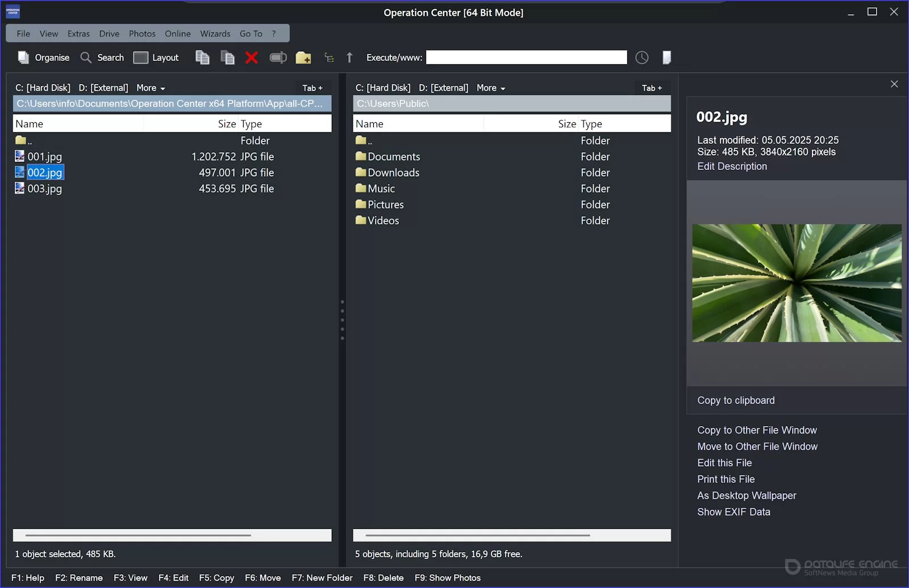The height and width of the screenshot is (588, 909).
Task: Click the red X delete icon
Action: click(252, 57)
